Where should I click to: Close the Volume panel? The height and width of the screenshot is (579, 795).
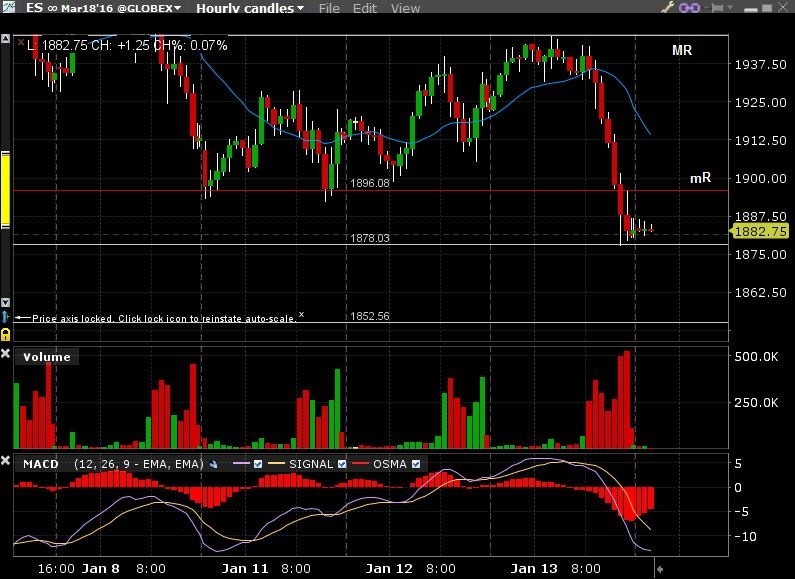pyautogui.click(x=6, y=355)
